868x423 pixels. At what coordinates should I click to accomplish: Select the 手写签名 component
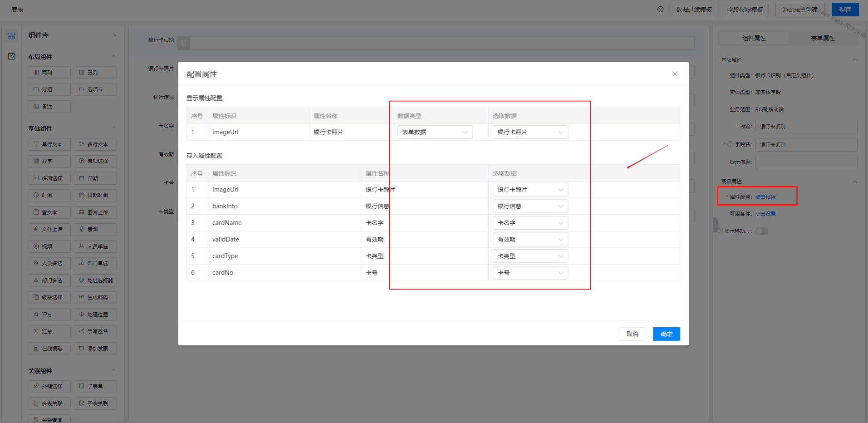point(95,331)
